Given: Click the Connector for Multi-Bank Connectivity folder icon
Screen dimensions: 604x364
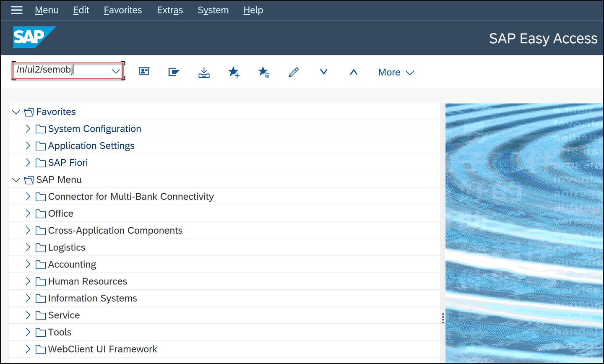Looking at the screenshot, I should [41, 197].
